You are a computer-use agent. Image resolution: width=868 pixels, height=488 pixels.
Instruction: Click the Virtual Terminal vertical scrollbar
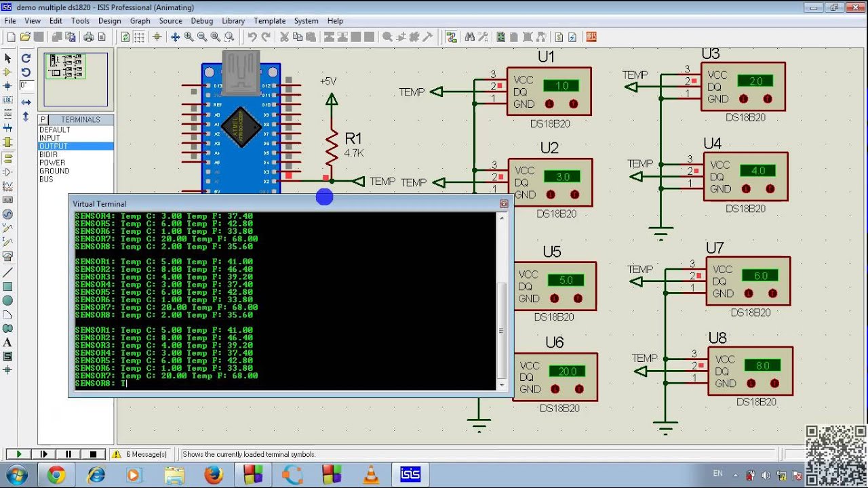pos(502,301)
